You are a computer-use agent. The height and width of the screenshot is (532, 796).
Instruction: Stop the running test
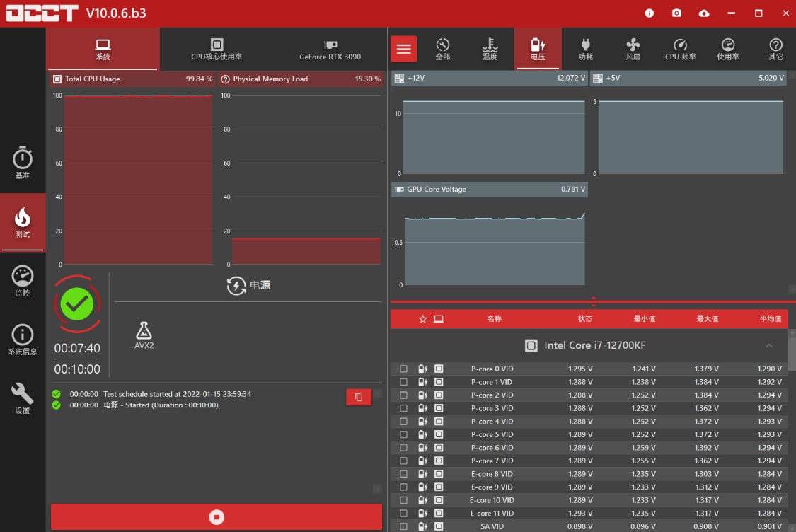coord(217,517)
